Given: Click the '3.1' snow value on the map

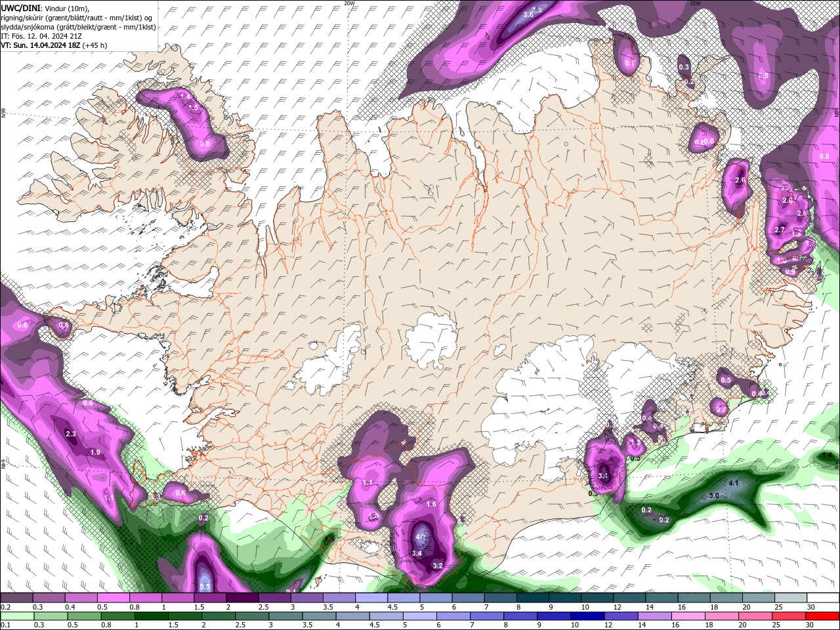Looking at the screenshot, I should click(x=604, y=476).
